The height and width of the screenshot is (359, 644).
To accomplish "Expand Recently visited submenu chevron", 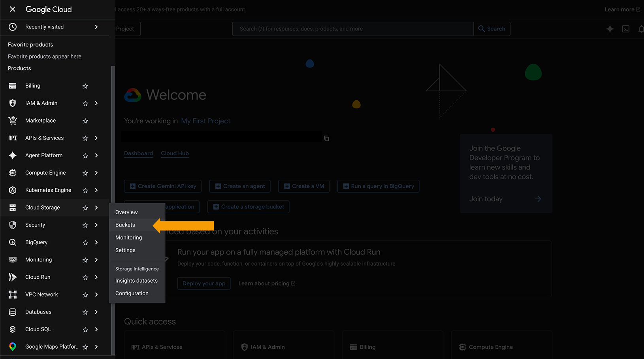I will pyautogui.click(x=96, y=27).
